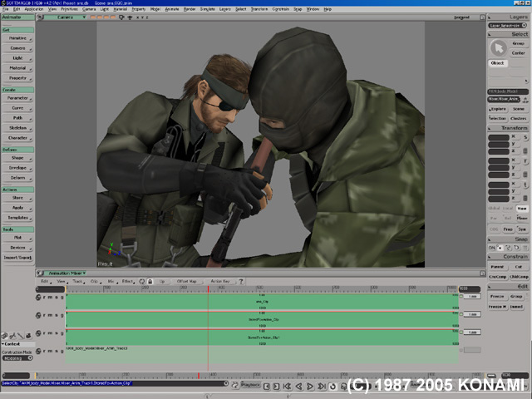Click the first track's round track icon
This screenshot has width=532, height=399.
[38, 298]
